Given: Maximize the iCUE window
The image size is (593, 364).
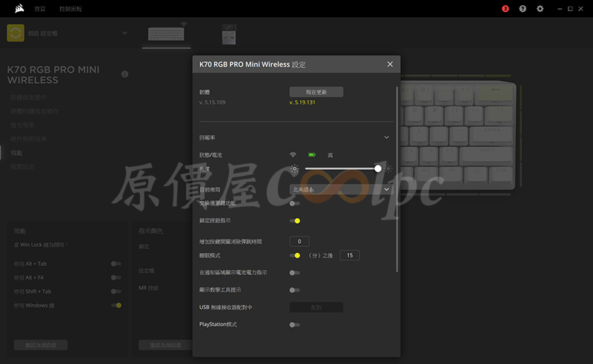Looking at the screenshot, I should tap(570, 9).
